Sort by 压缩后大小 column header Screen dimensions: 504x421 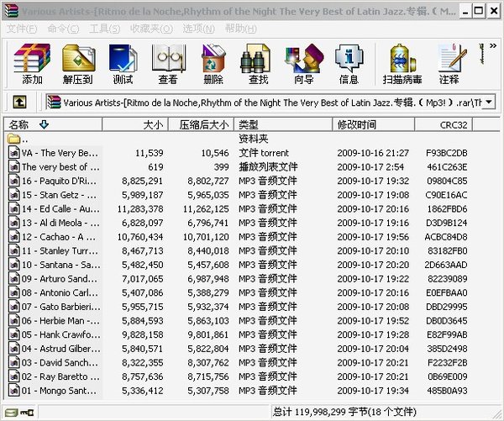pyautogui.click(x=202, y=124)
